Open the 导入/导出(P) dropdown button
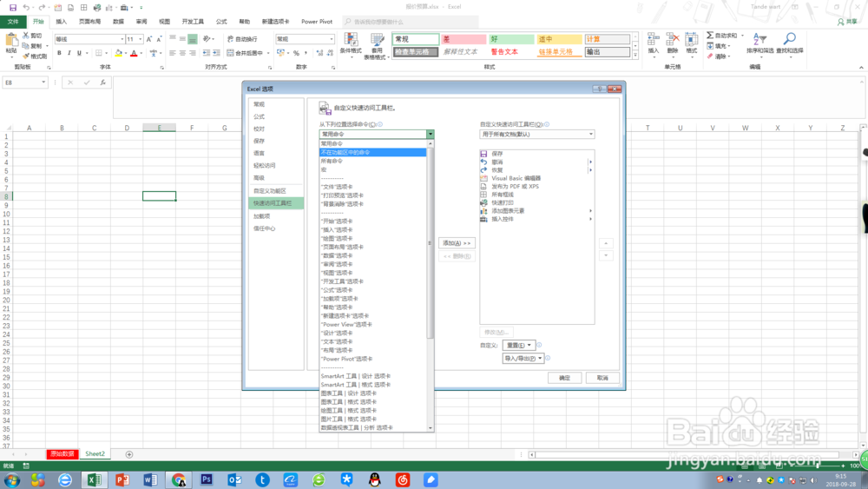This screenshot has height=489, width=868. (x=523, y=359)
